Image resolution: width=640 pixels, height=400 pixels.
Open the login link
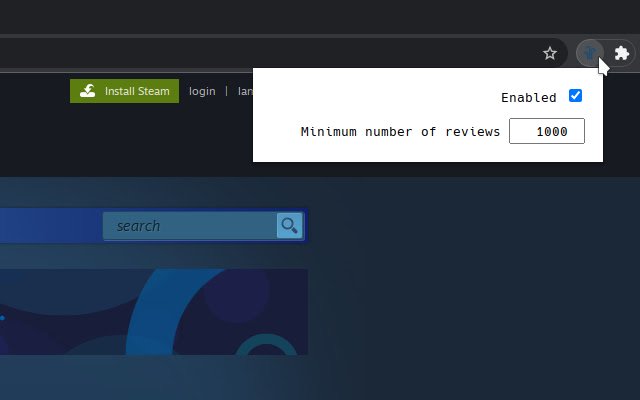(x=202, y=91)
